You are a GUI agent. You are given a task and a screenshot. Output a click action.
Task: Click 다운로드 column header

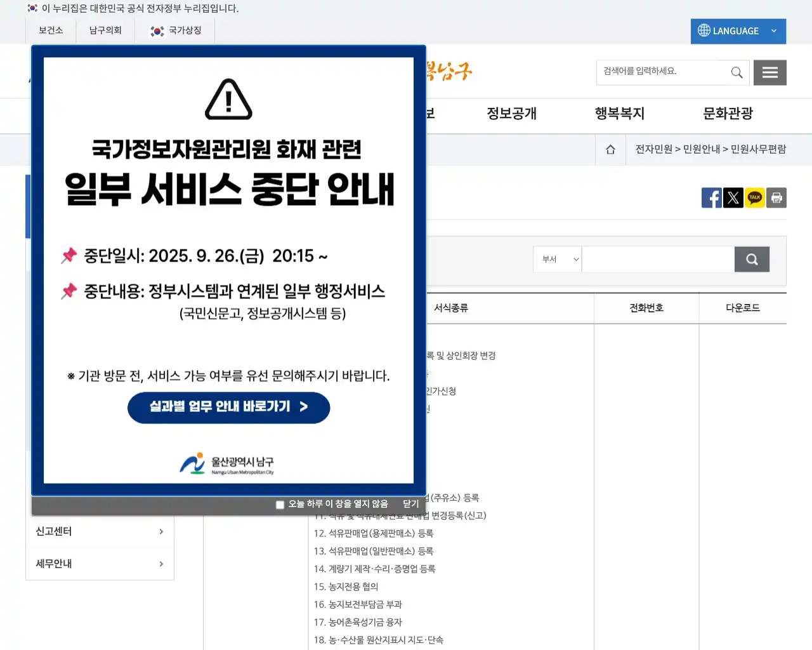click(743, 308)
